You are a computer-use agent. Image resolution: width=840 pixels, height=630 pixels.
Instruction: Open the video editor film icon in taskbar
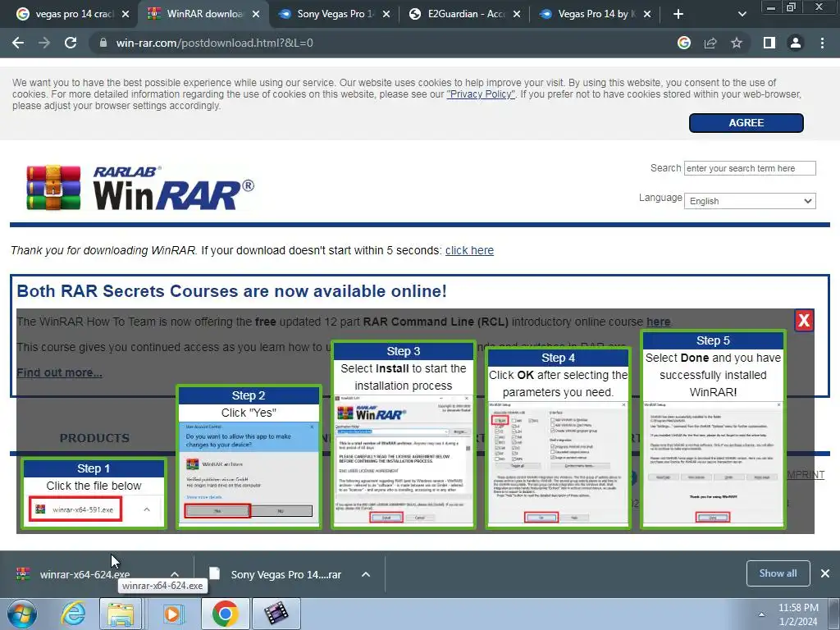tap(276, 614)
